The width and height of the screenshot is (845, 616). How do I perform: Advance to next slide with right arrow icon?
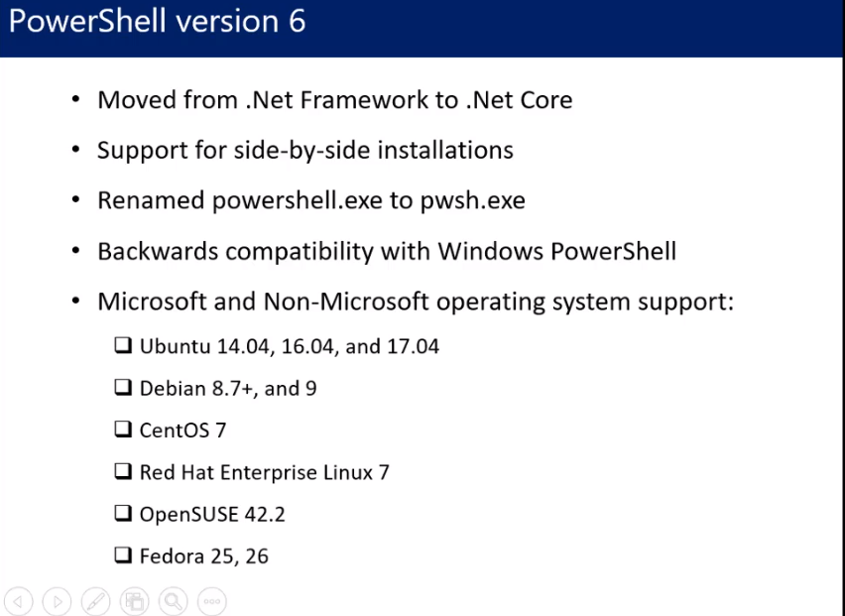(x=58, y=601)
